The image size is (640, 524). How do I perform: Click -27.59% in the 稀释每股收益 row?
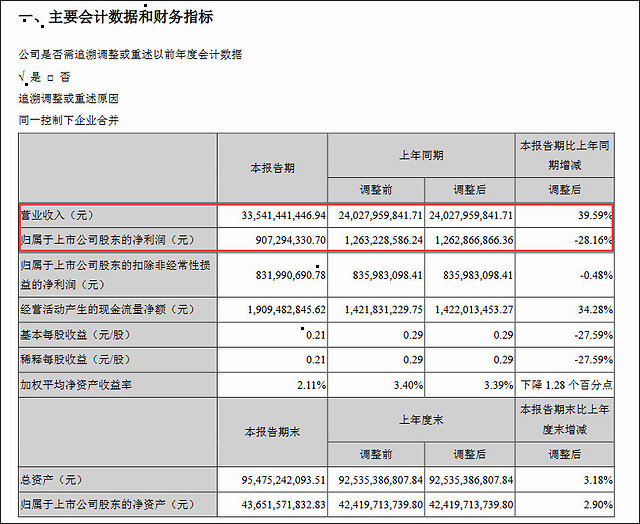[x=593, y=360]
